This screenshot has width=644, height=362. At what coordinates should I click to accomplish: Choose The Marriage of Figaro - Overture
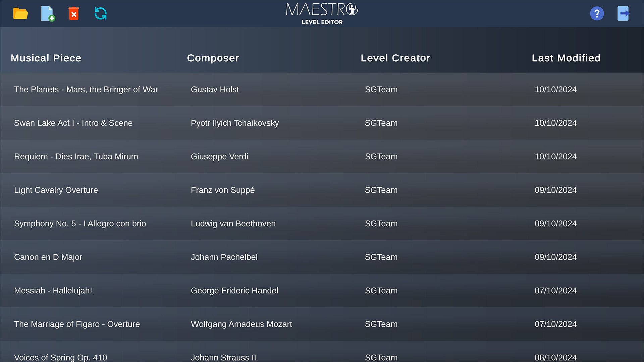pos(77,324)
